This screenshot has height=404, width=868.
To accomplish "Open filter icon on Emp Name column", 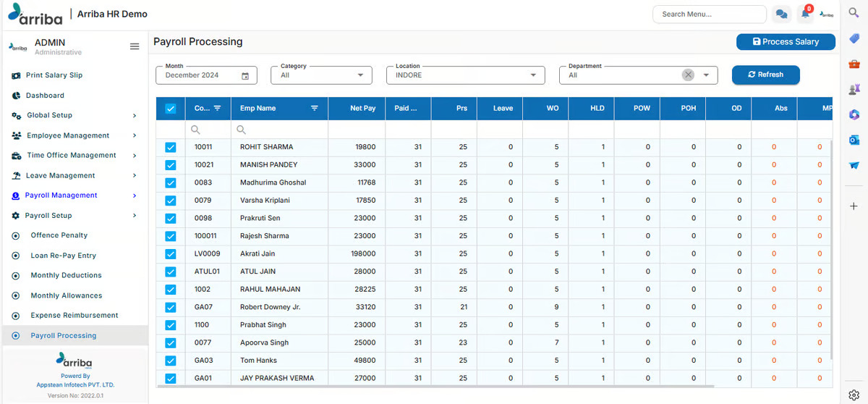I will click(315, 109).
